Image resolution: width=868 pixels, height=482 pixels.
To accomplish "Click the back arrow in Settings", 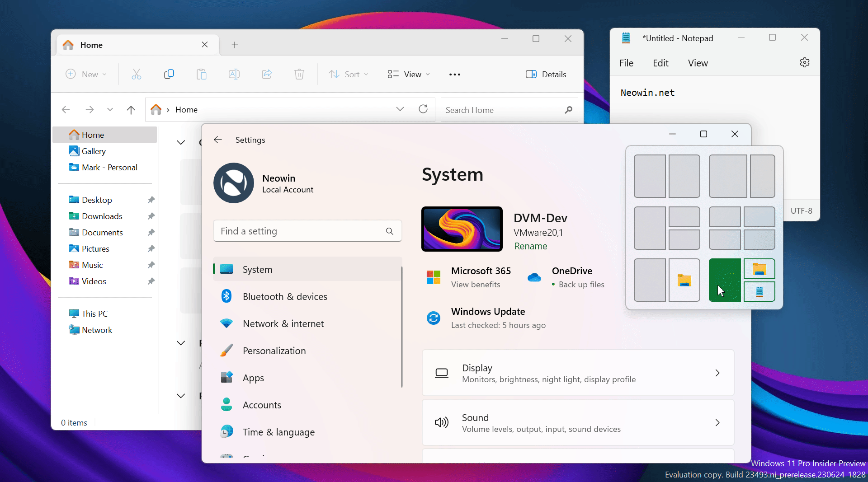I will (x=218, y=140).
